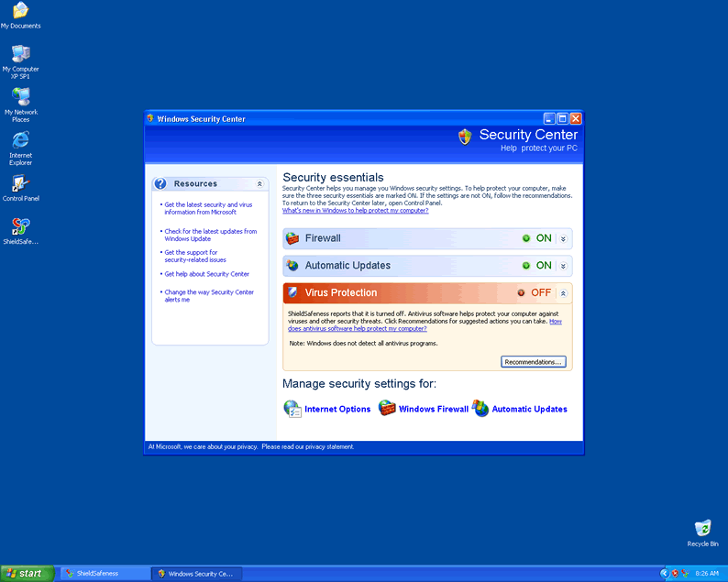The width and height of the screenshot is (728, 582).
Task: Open the ShieldSafeness desktop icon
Action: pyautogui.click(x=20, y=226)
